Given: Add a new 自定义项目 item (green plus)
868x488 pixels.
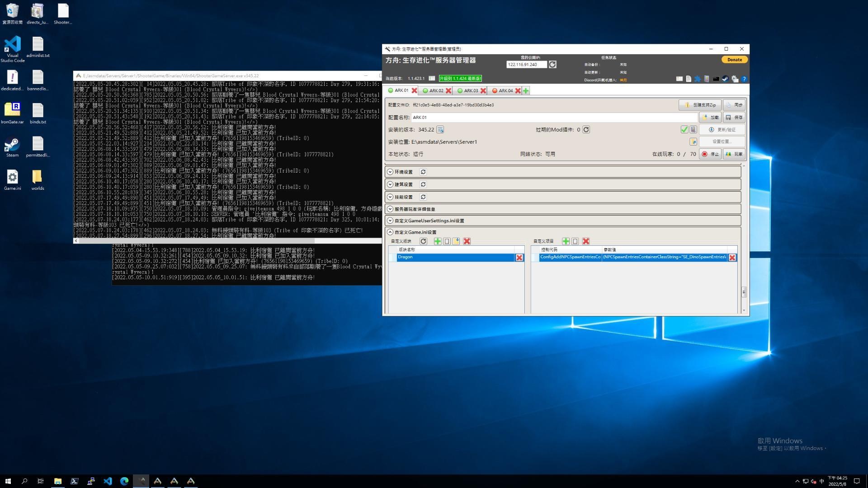Looking at the screenshot, I should 566,241.
